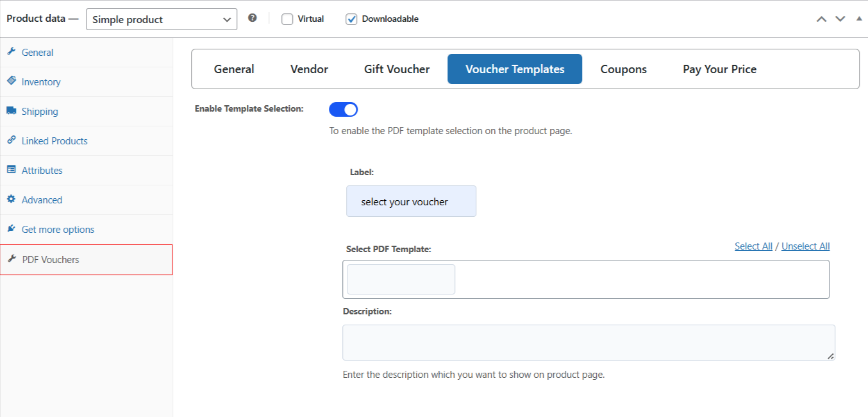This screenshot has height=417, width=868.
Task: Collapse the Product data panel triangle
Action: 859,19
